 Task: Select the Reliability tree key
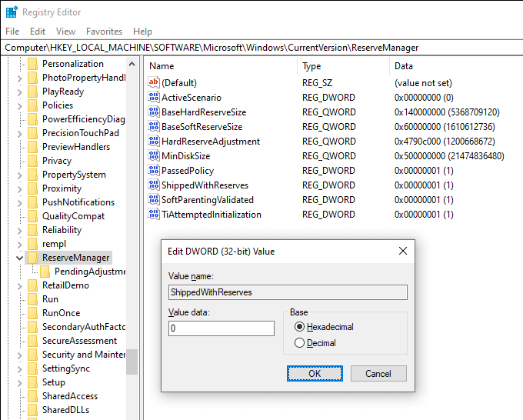point(62,230)
